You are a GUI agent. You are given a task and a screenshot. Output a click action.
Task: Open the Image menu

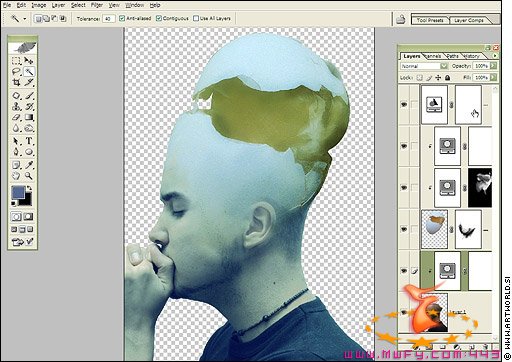click(x=39, y=5)
